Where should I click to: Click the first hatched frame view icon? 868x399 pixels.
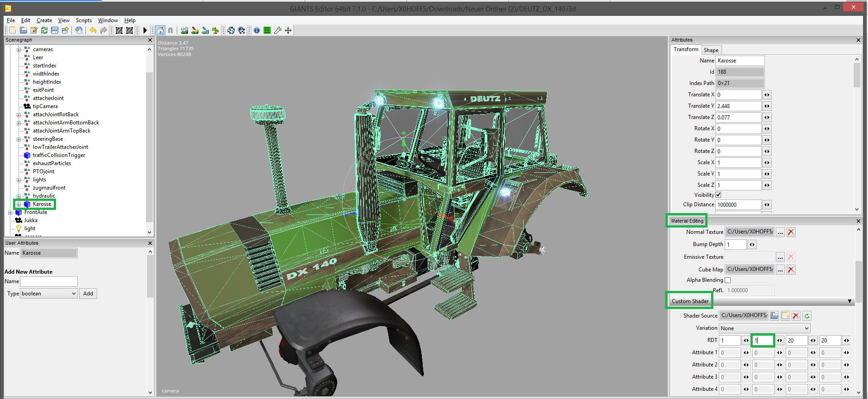point(119,30)
